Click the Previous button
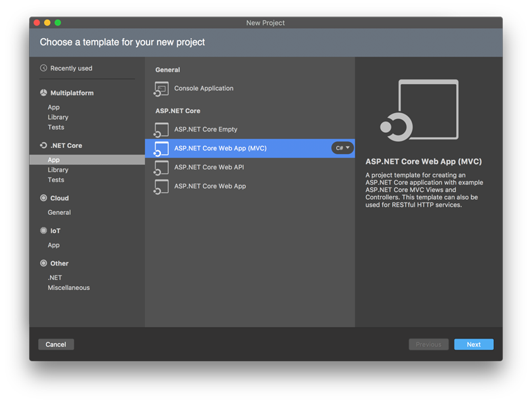This screenshot has height=403, width=532. click(428, 344)
